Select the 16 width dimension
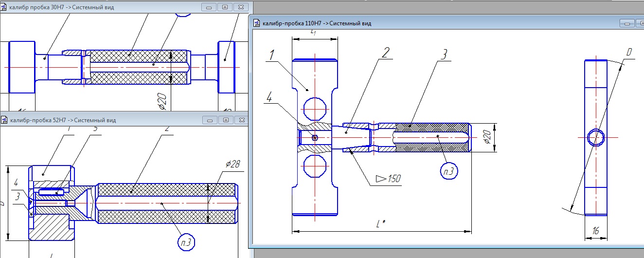This screenshot has height=258, width=644. 595,232
